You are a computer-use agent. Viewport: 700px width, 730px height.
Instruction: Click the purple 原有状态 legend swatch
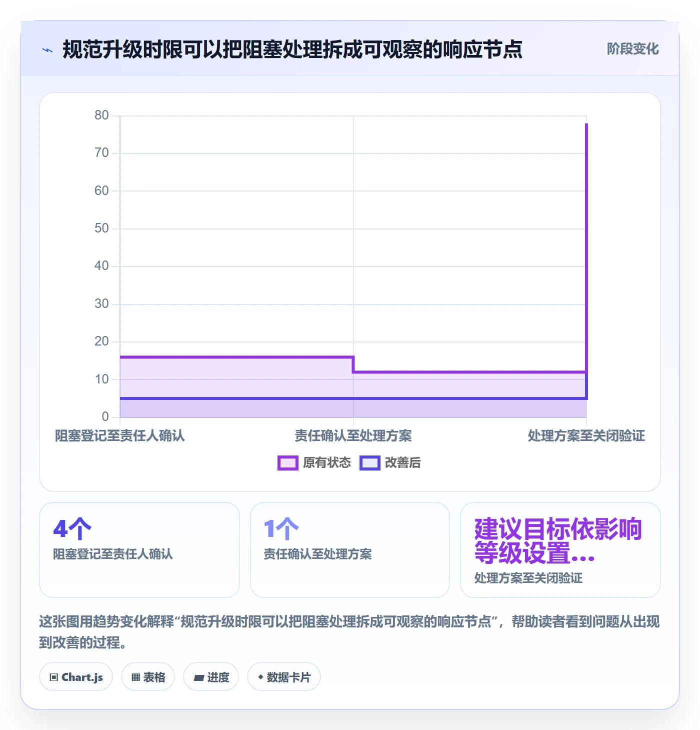[x=288, y=463]
